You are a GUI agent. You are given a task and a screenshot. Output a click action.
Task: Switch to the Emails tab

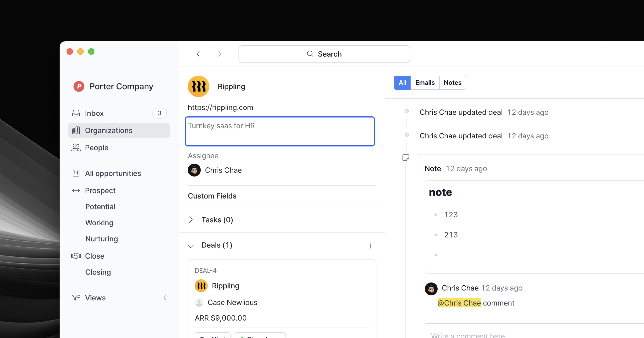425,82
